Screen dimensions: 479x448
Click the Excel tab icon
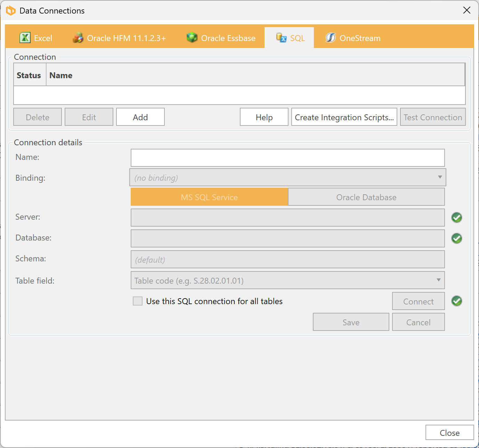(25, 38)
